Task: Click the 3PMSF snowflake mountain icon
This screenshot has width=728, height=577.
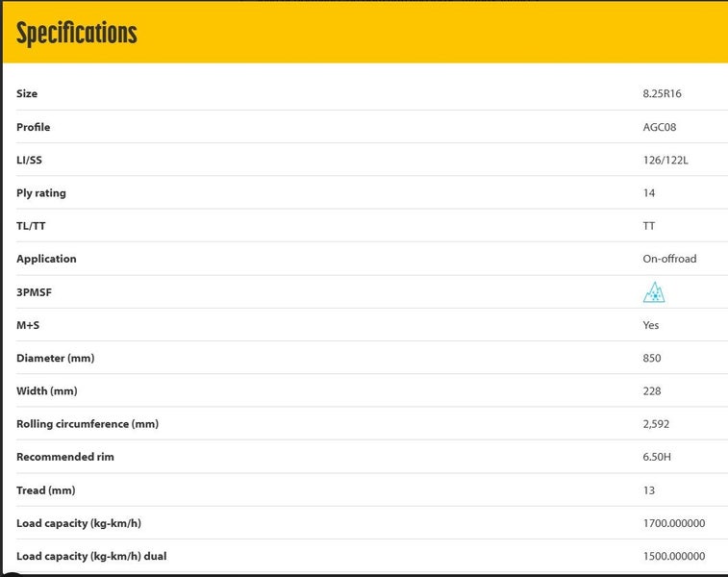Action: click(654, 292)
